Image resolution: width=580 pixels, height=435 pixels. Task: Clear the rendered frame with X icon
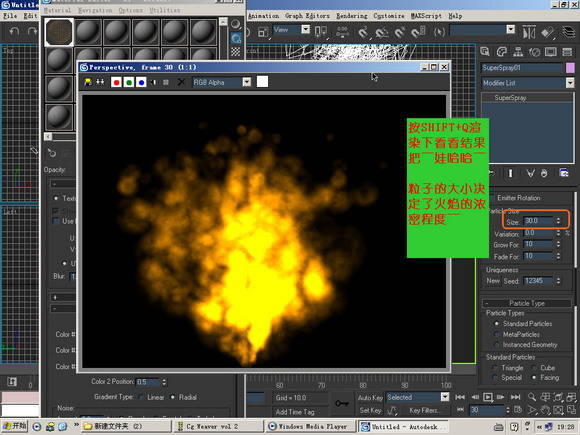181,82
